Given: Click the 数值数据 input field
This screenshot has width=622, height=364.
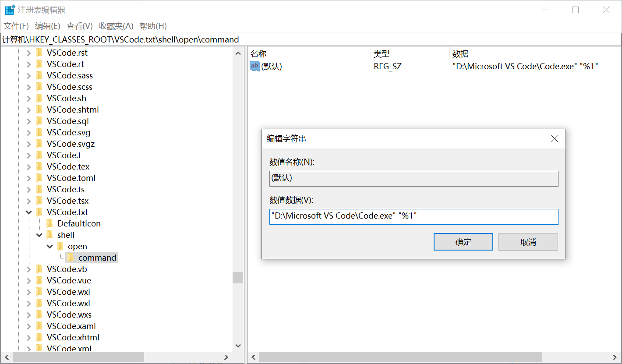Looking at the screenshot, I should pos(414,216).
